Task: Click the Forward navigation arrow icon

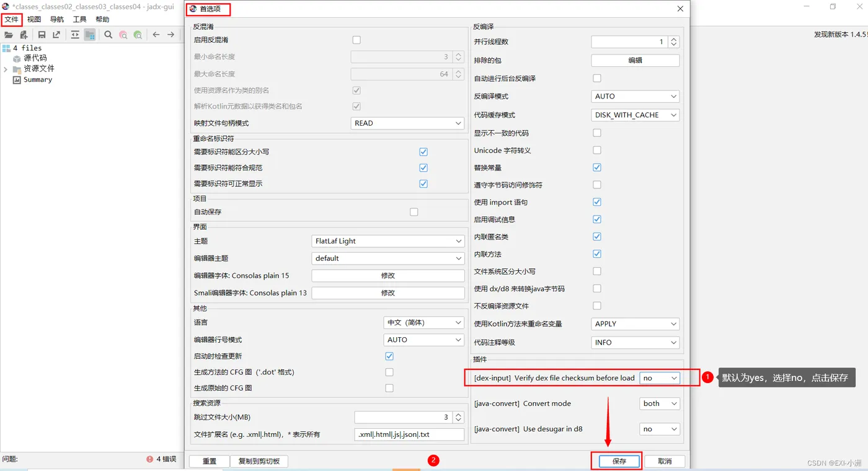Action: pyautogui.click(x=171, y=35)
